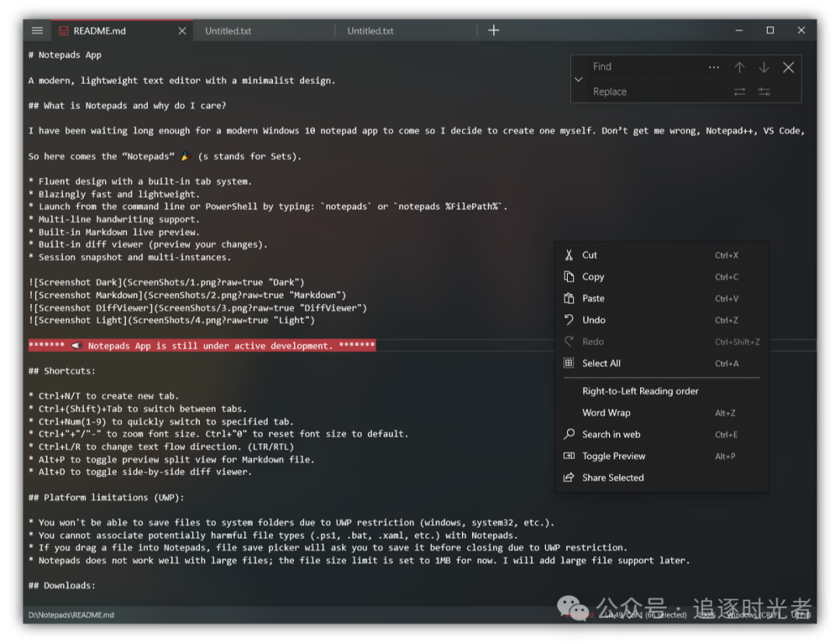Click the red save icon on README.md tab
The width and height of the screenshot is (840, 643).
63,31
